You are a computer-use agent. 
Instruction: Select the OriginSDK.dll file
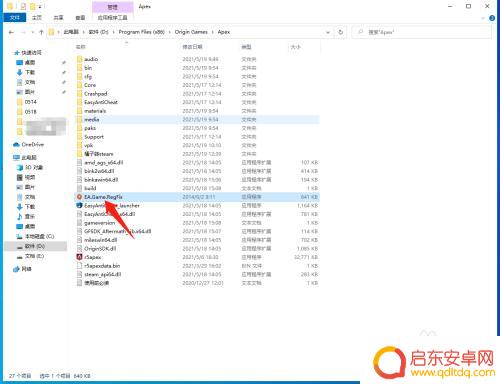197,249
